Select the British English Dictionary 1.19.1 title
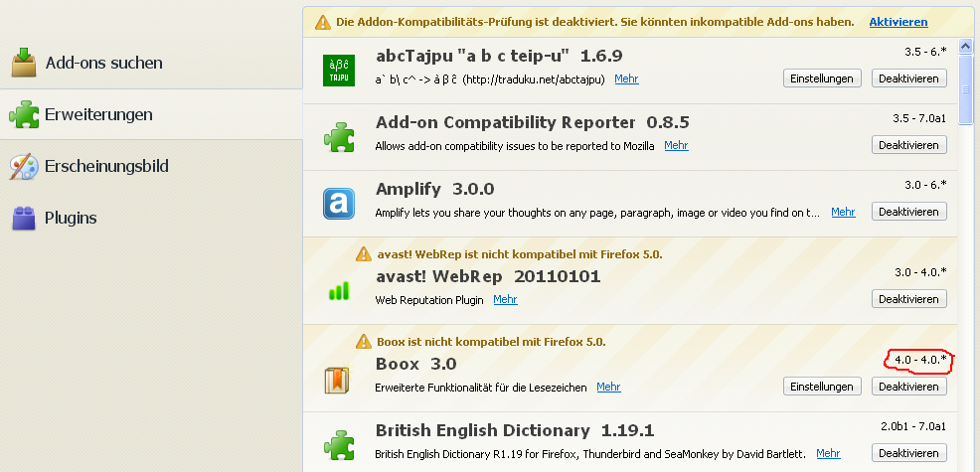The width and height of the screenshot is (980, 472). pos(515,430)
